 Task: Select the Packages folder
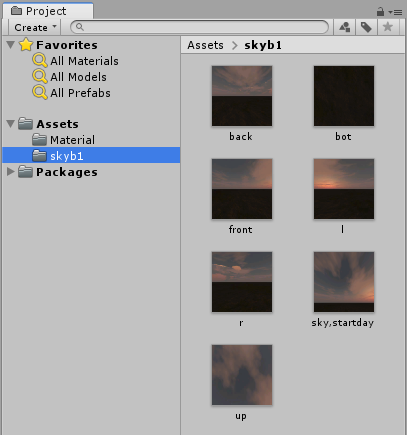[x=67, y=172]
